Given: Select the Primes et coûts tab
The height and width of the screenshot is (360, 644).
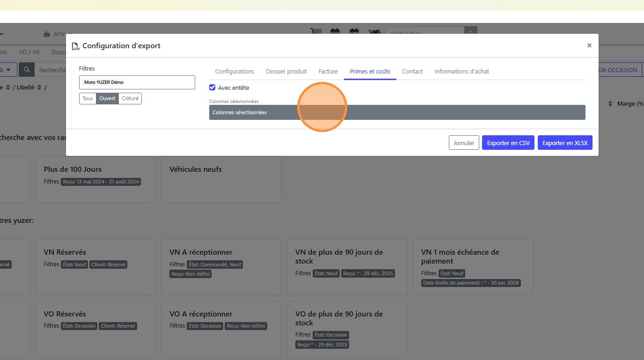Looking at the screenshot, I should [370, 72].
